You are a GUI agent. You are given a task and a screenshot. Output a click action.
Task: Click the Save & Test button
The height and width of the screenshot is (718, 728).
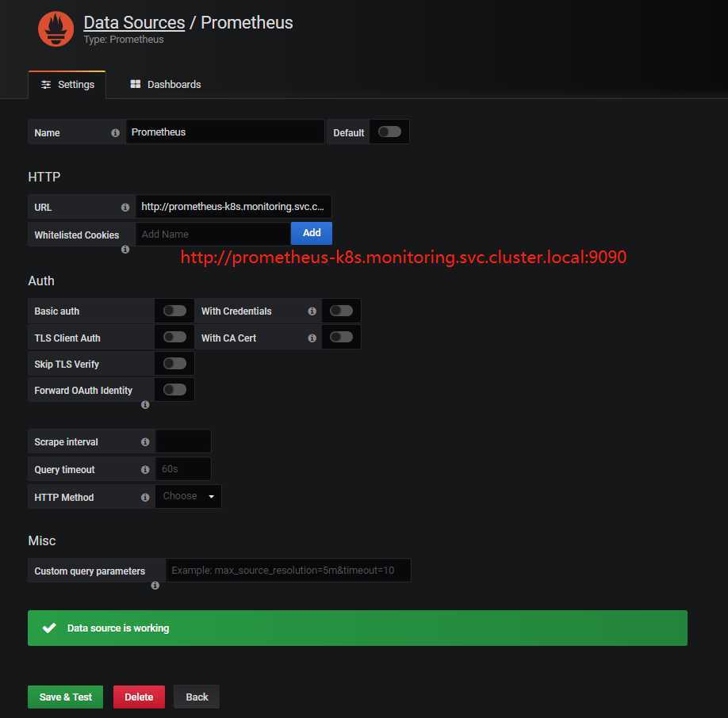66,697
